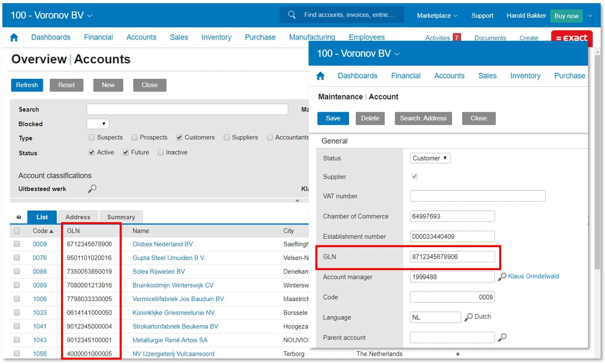Viewport: 605px width, 364px height.
Task: Toggle Supplier checkbox in Account popup
Action: pyautogui.click(x=414, y=176)
